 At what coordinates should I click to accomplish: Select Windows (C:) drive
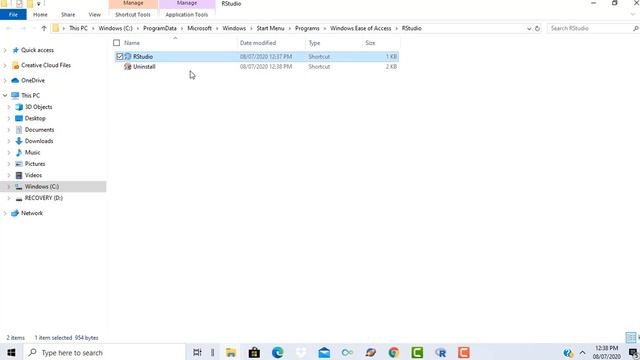(42, 187)
